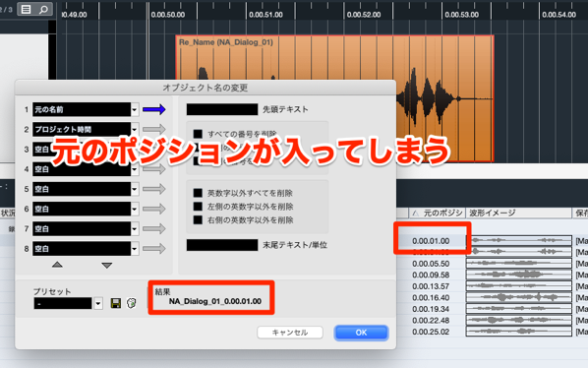Open the track list view icon
The image size is (588, 368).
pyautogui.click(x=26, y=9)
